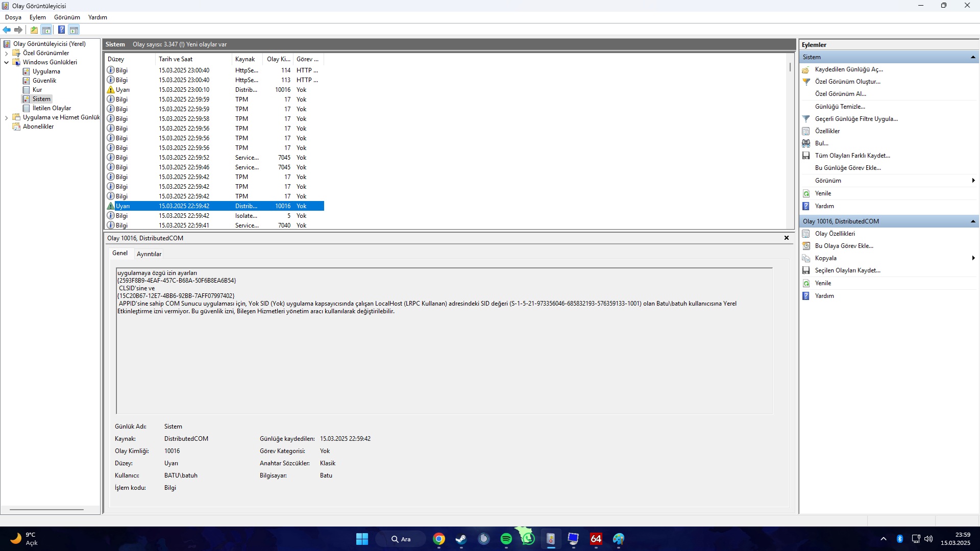Screen dimensions: 980x551
Task: Open Olay Özellikleri in actions pane
Action: tap(835, 234)
